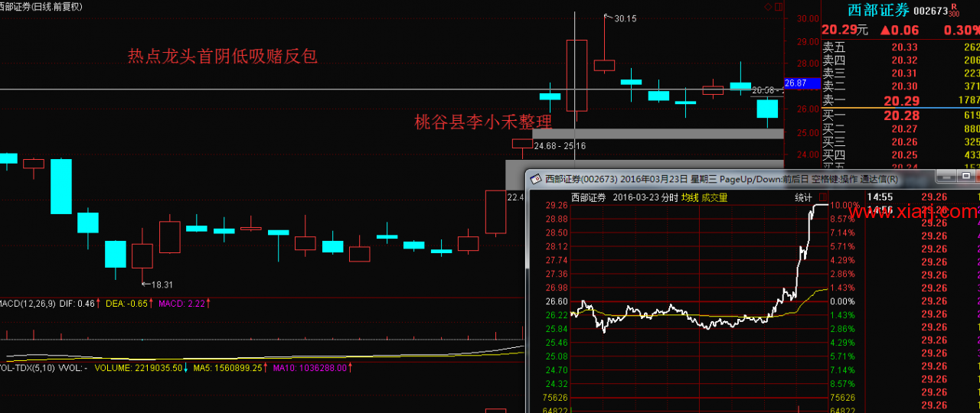
Task: Click the red annotation 热点龙头首阴低吸赌反包
Action: (x=223, y=56)
